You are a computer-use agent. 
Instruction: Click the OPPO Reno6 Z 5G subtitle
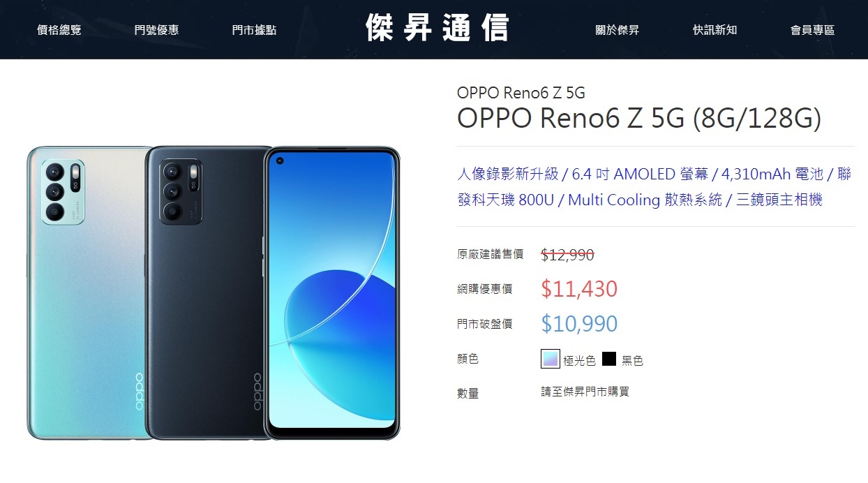point(521,92)
